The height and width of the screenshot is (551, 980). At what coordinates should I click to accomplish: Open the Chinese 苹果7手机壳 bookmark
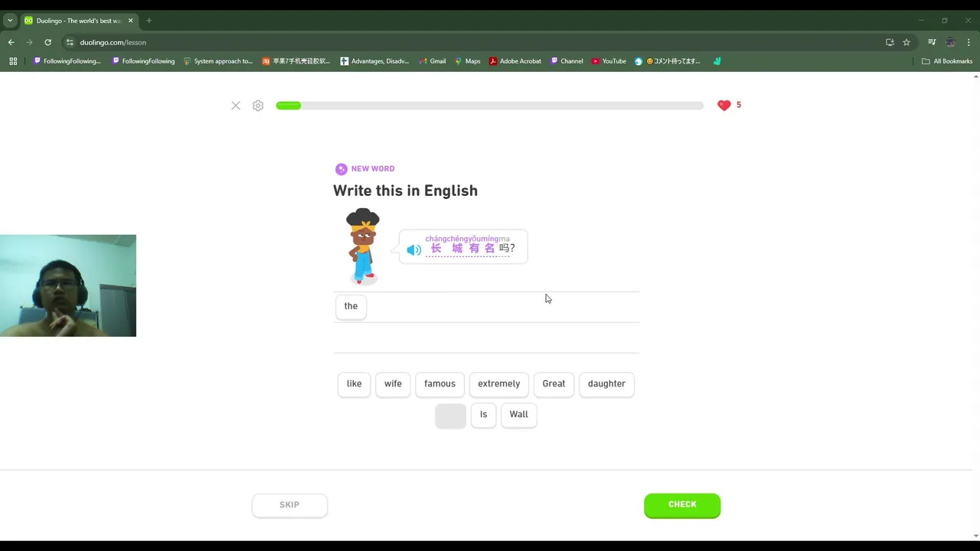click(296, 61)
